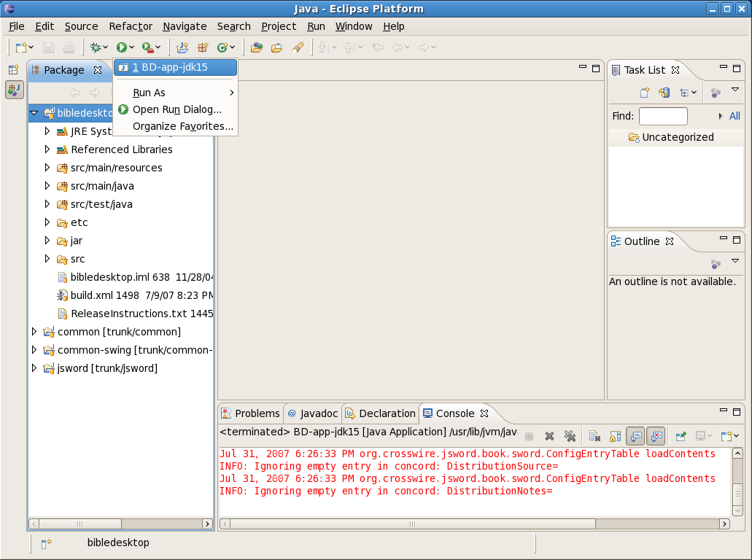Screen dimensions: 752x560
Task: Toggle Show Console on Standard Out change
Action: (635, 436)
